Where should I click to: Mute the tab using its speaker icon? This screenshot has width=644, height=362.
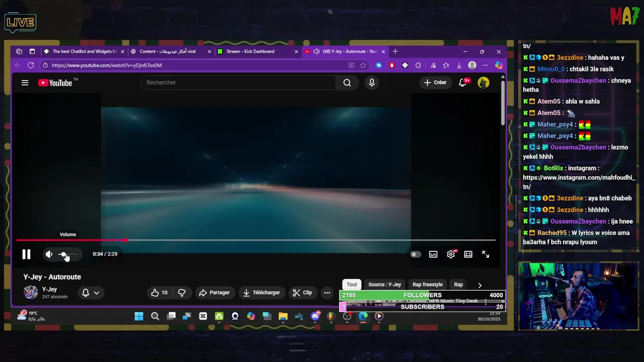coord(316,51)
